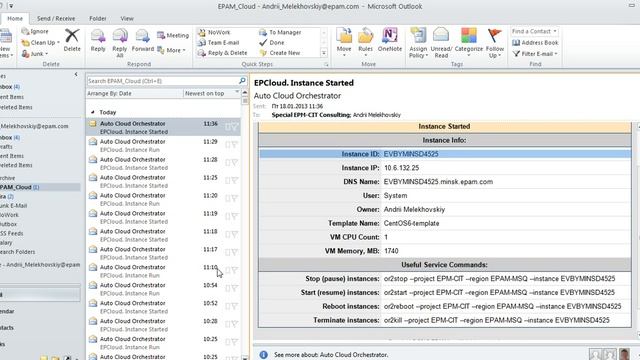Toggle Unread/Read status of the message
The width and height of the screenshot is (640, 360).
tap(441, 43)
